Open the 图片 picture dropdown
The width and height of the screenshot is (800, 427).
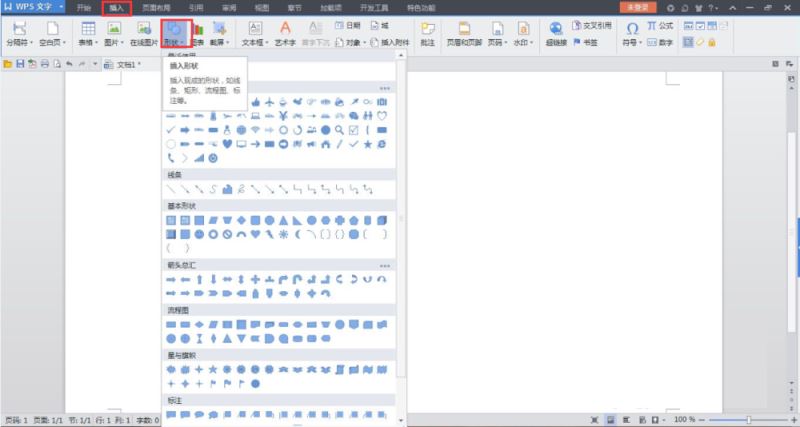click(x=114, y=34)
